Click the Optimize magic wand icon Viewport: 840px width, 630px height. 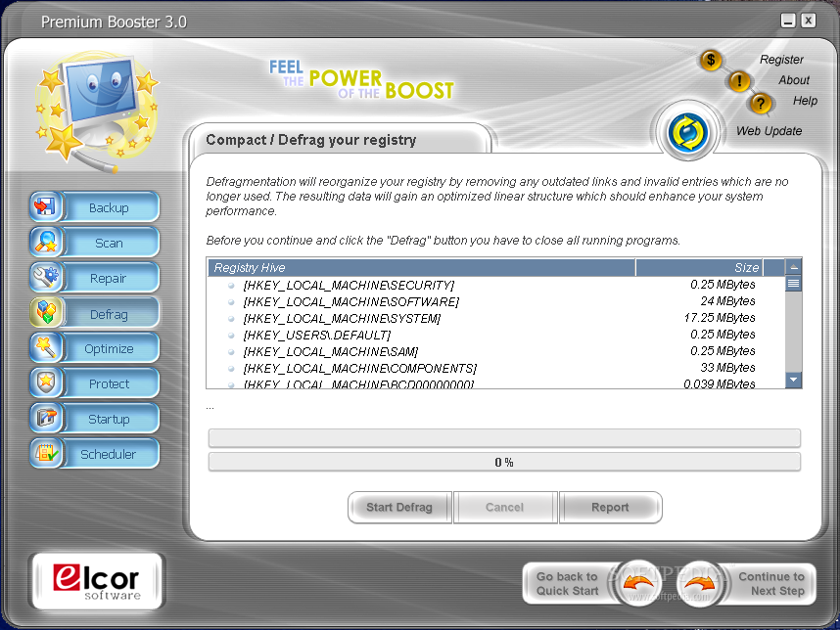(46, 348)
